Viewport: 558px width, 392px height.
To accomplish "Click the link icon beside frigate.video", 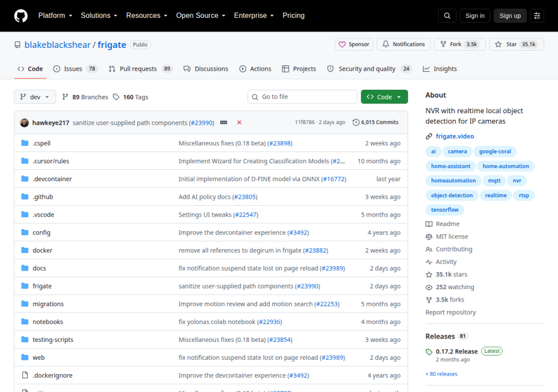I will point(429,136).
